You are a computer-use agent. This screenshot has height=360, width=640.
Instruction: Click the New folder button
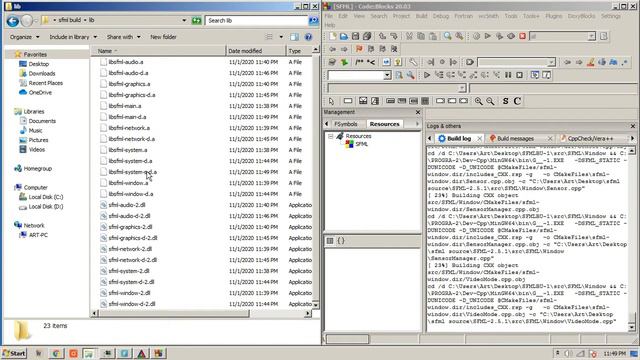(x=163, y=37)
